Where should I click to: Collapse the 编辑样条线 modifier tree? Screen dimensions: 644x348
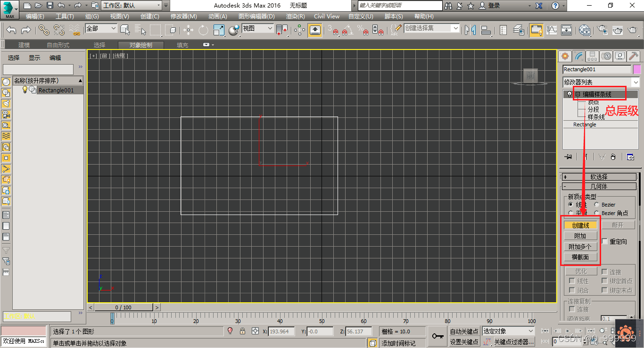578,94
